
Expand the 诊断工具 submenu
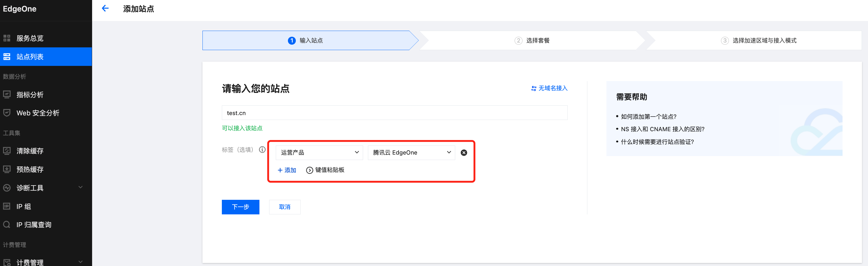tap(80, 187)
